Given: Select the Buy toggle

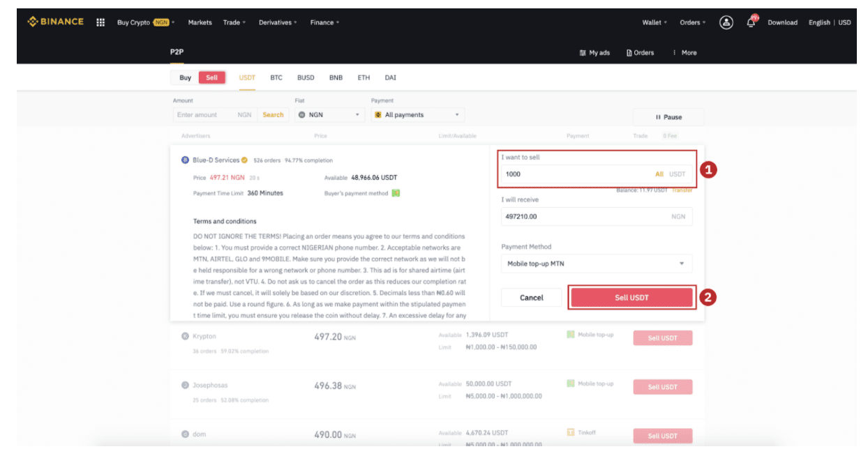Looking at the screenshot, I should point(185,77).
